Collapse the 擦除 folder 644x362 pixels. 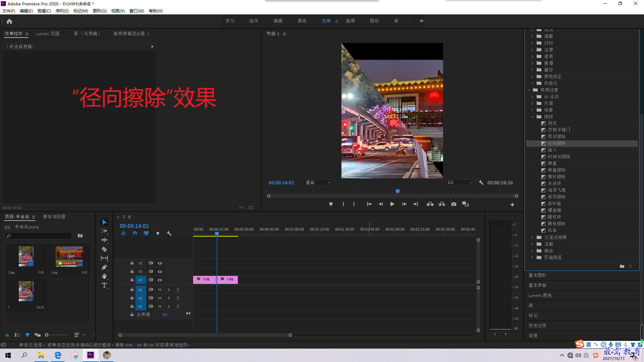533,117
